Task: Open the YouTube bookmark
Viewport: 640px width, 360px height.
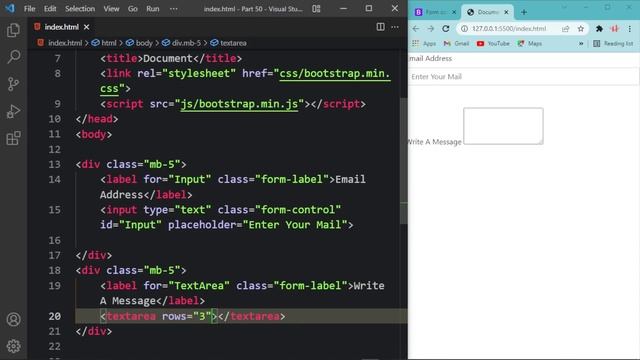Action: [493, 43]
